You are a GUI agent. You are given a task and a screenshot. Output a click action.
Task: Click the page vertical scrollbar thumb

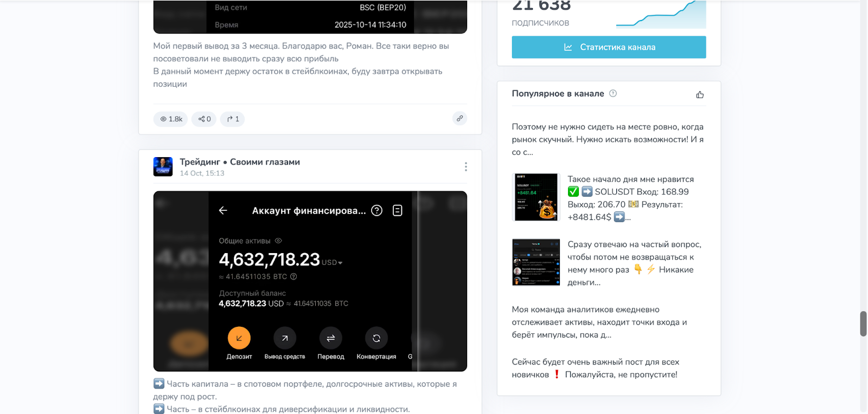863,324
